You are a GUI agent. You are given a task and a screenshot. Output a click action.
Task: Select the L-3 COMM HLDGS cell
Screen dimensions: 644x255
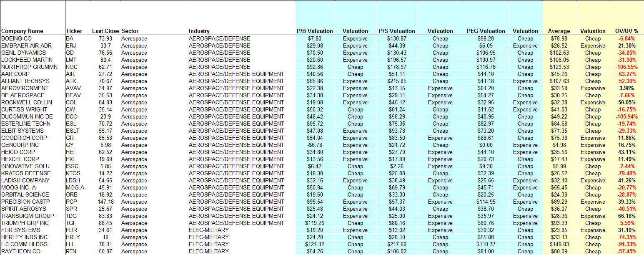(24, 244)
